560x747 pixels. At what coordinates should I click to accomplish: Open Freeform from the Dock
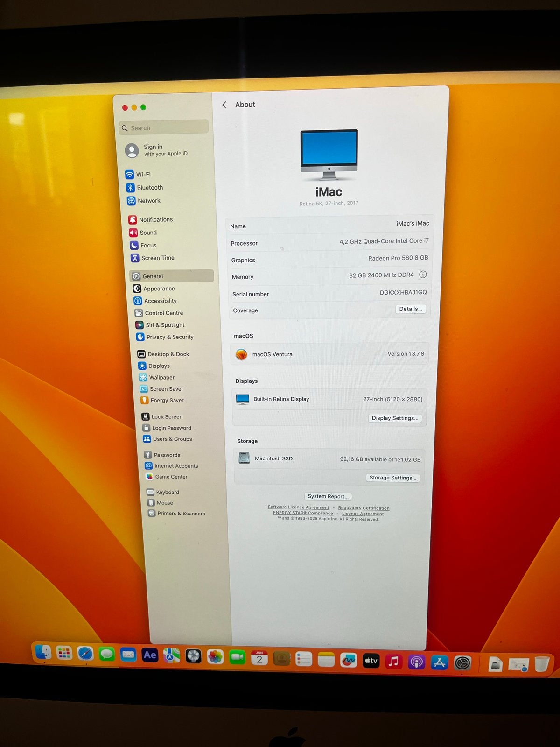coord(348,660)
